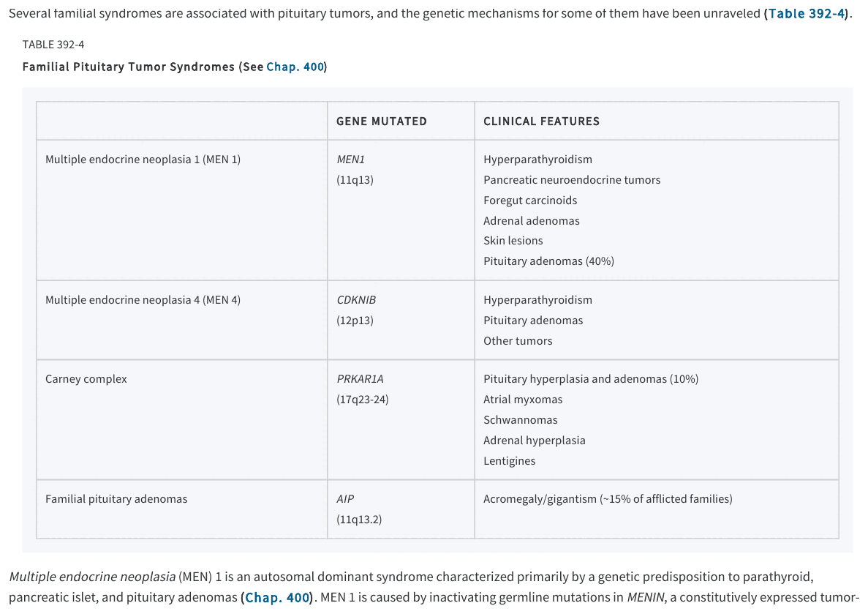Image resolution: width=868 pixels, height=614 pixels.
Task: Click the AIP gene name
Action: click(x=345, y=498)
